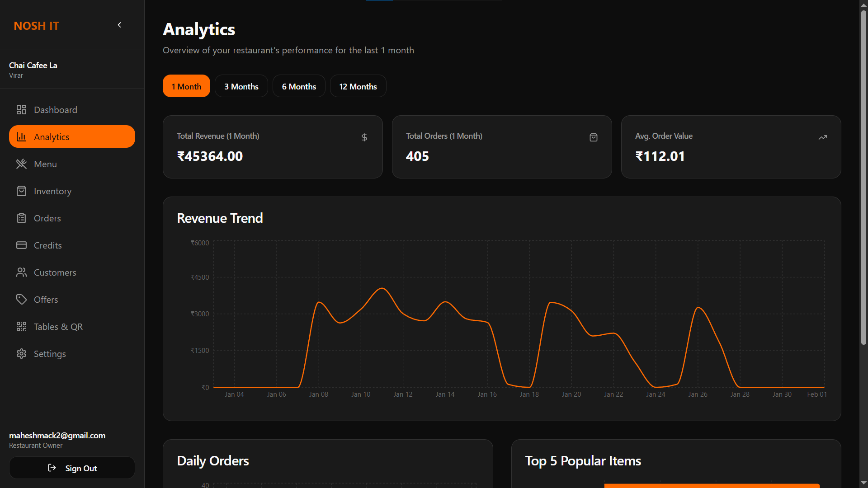Click the Dashboard grid icon
This screenshot has height=488, width=868.
[x=21, y=110]
